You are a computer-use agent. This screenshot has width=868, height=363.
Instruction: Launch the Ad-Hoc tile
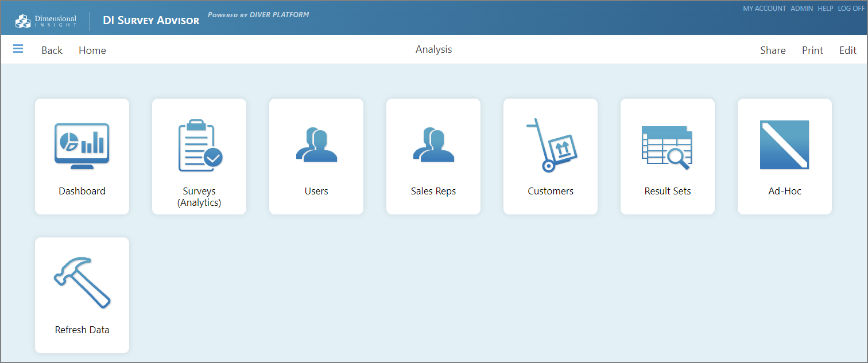(x=784, y=156)
